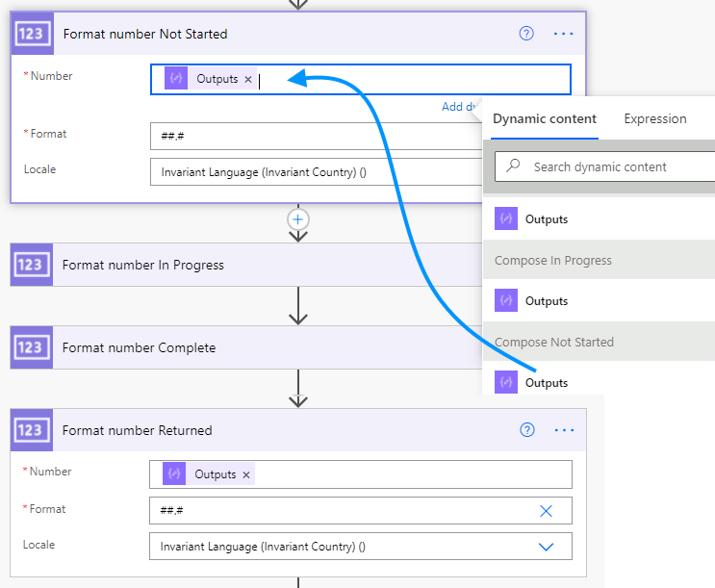This screenshot has height=588, width=715.
Task: Click the Format number Complete icon
Action: [32, 347]
